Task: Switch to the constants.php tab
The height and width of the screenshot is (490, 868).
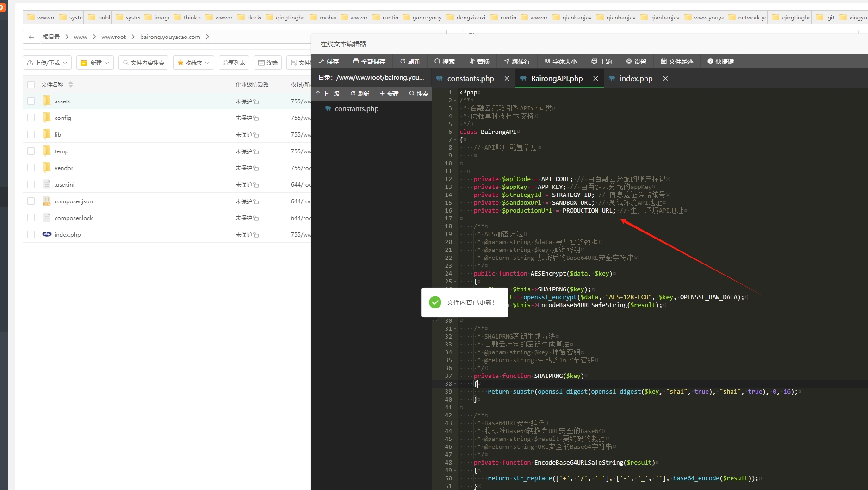Action: pos(470,79)
